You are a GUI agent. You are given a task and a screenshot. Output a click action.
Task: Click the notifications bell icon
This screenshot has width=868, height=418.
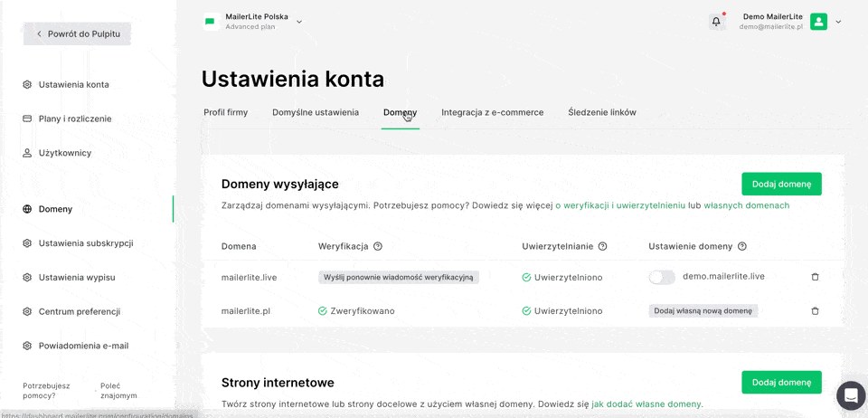tap(716, 22)
